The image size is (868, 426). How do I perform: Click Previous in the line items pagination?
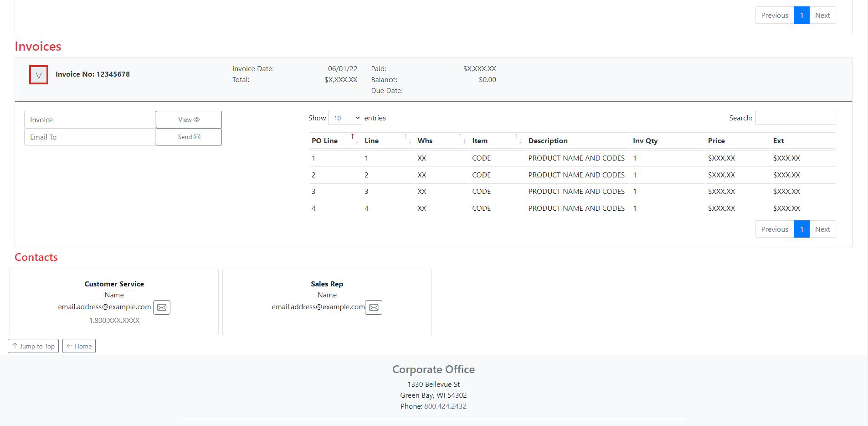(774, 229)
